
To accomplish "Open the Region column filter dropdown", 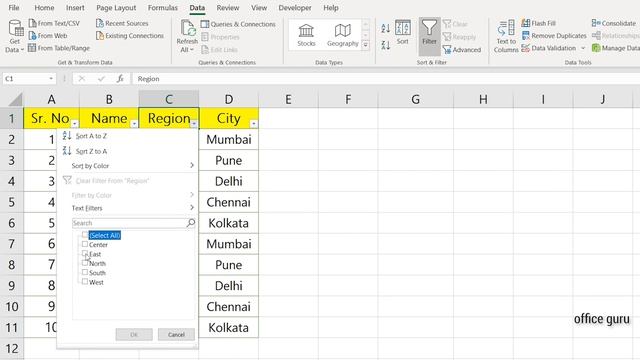I will [x=194, y=124].
